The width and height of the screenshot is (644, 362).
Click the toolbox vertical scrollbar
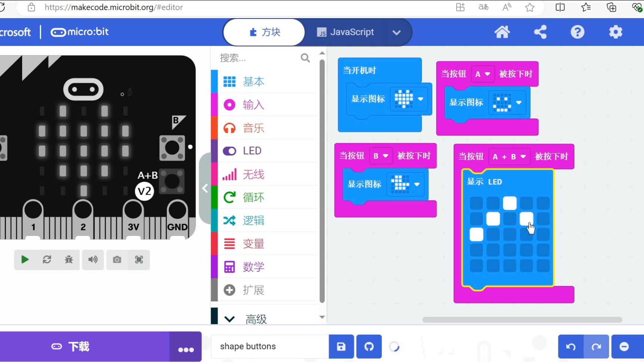coord(322,181)
